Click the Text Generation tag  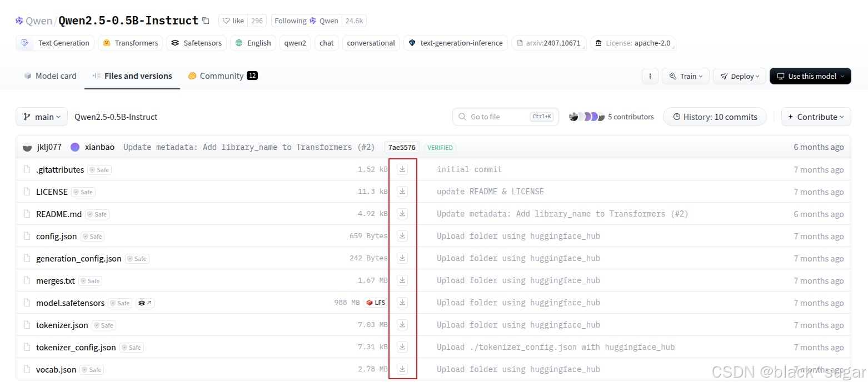tap(55, 43)
